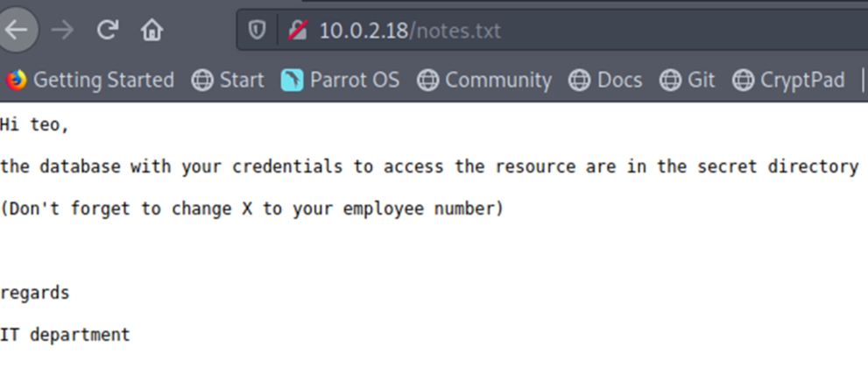Open the Parrot OS bookmark
This screenshot has height=375, width=868.
coord(340,81)
